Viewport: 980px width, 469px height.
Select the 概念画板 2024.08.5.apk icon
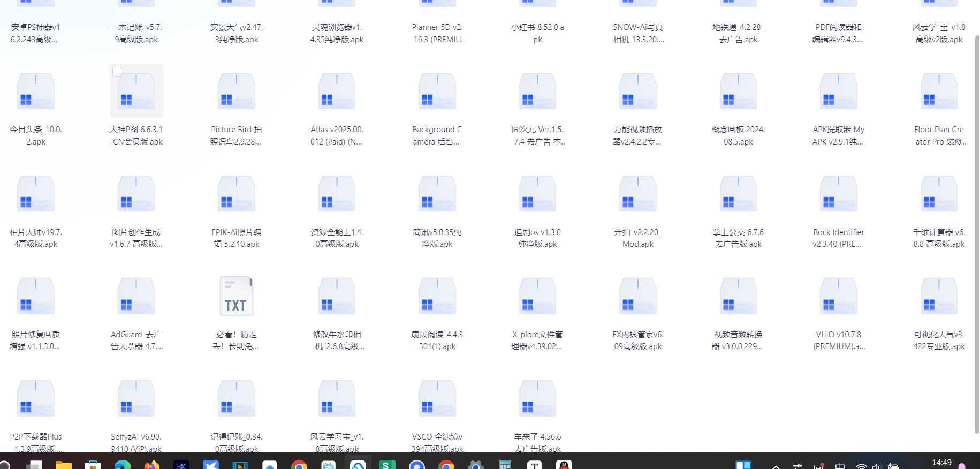click(x=738, y=92)
